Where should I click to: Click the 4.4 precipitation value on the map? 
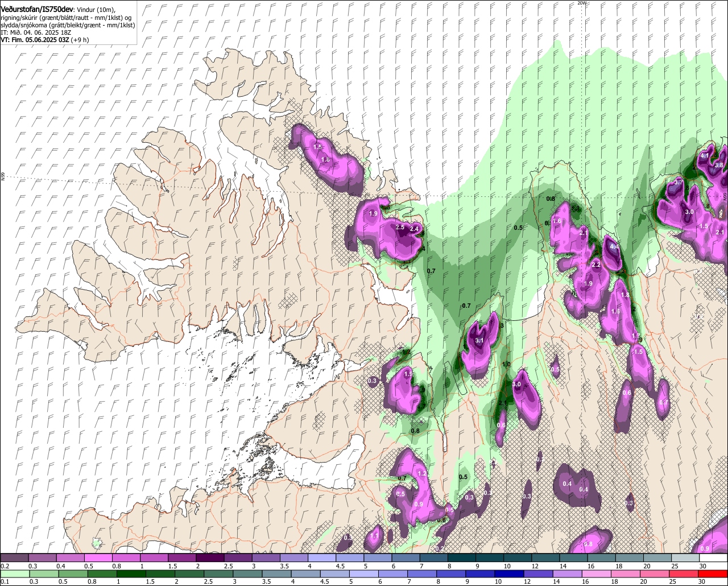pos(614,247)
